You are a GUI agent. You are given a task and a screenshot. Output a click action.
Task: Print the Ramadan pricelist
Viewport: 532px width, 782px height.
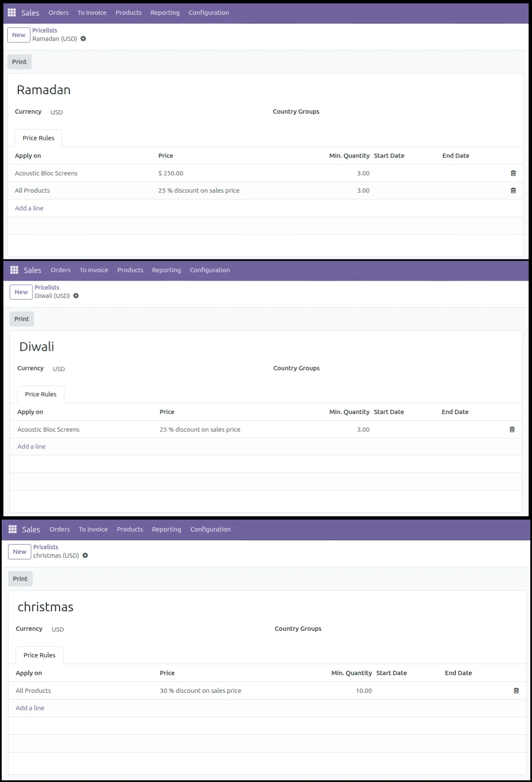pos(19,62)
